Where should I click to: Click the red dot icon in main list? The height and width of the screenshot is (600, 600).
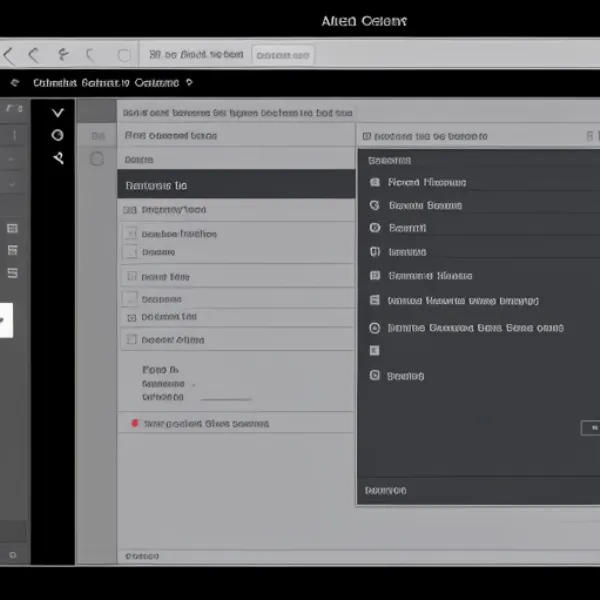(x=135, y=424)
